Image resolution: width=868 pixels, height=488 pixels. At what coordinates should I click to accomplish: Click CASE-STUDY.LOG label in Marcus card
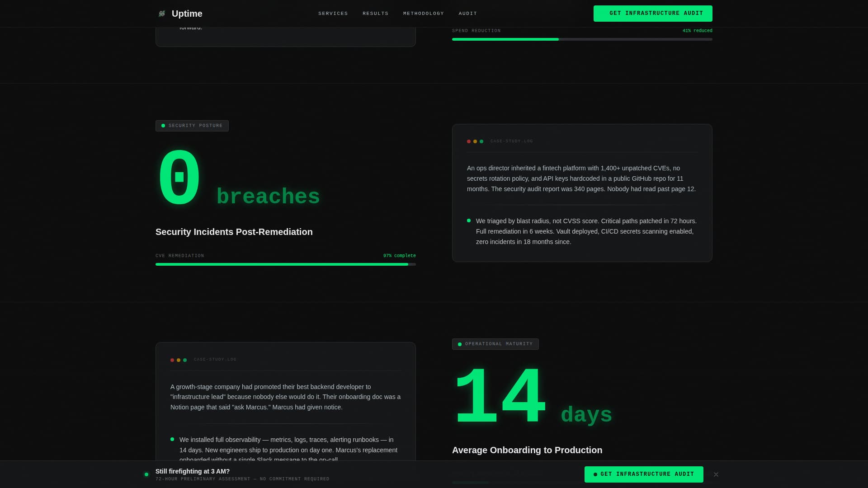[x=215, y=360]
